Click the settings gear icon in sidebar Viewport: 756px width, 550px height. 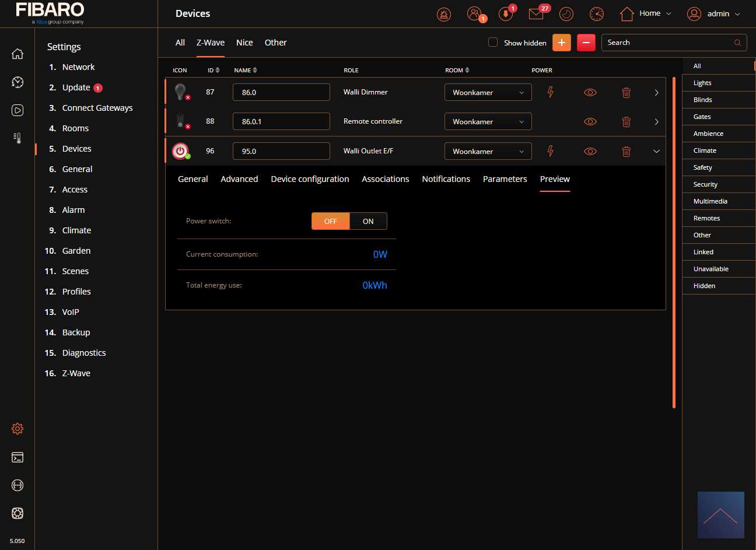[x=17, y=429]
